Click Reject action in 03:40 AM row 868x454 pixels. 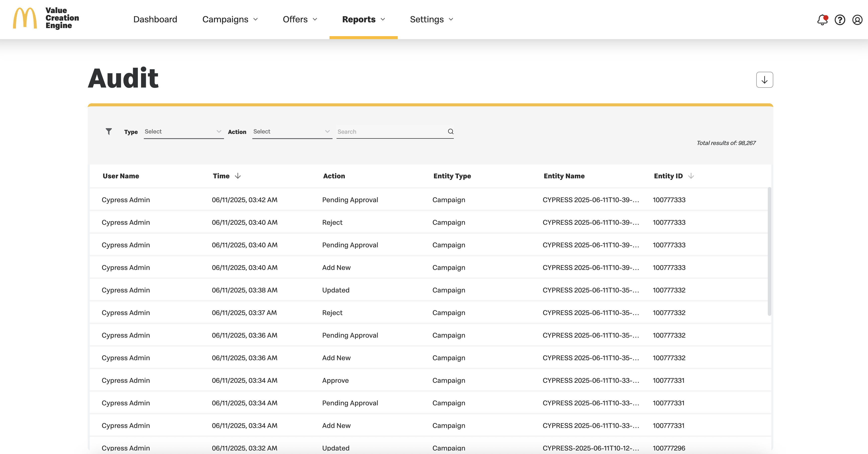tap(332, 222)
